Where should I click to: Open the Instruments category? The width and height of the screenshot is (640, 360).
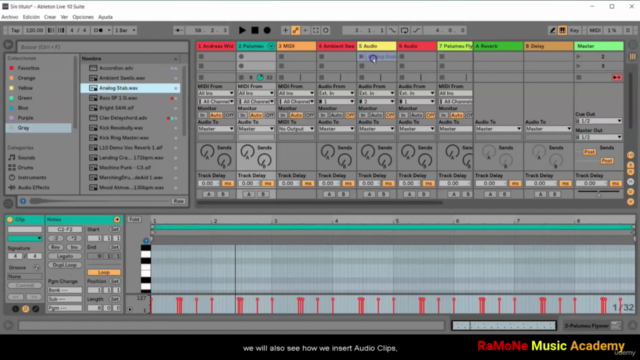[32, 178]
